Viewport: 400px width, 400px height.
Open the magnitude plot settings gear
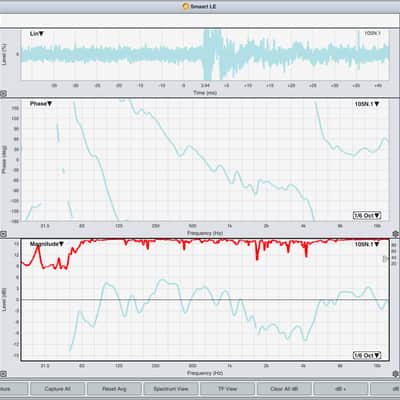(x=396, y=374)
